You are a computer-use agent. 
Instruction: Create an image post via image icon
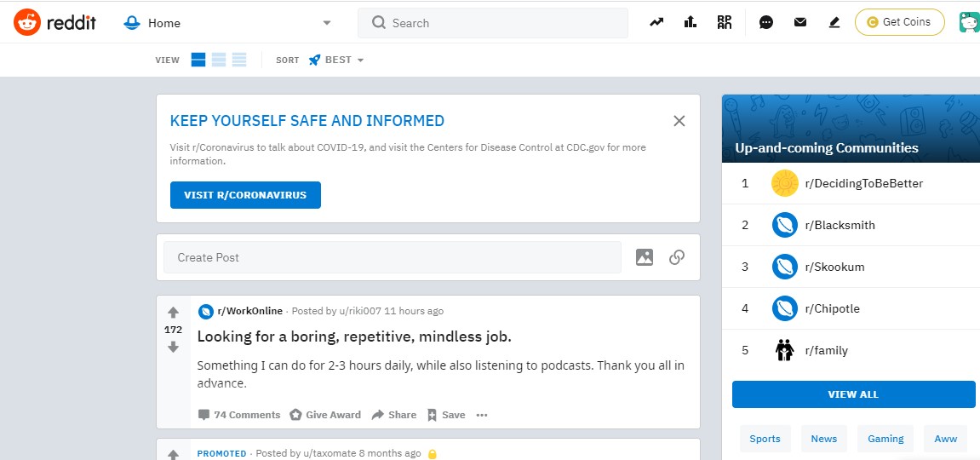645,257
